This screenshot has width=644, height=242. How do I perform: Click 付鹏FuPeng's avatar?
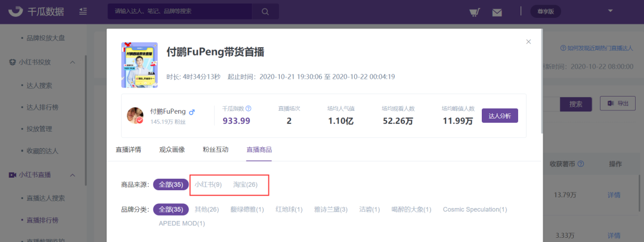pyautogui.click(x=135, y=116)
